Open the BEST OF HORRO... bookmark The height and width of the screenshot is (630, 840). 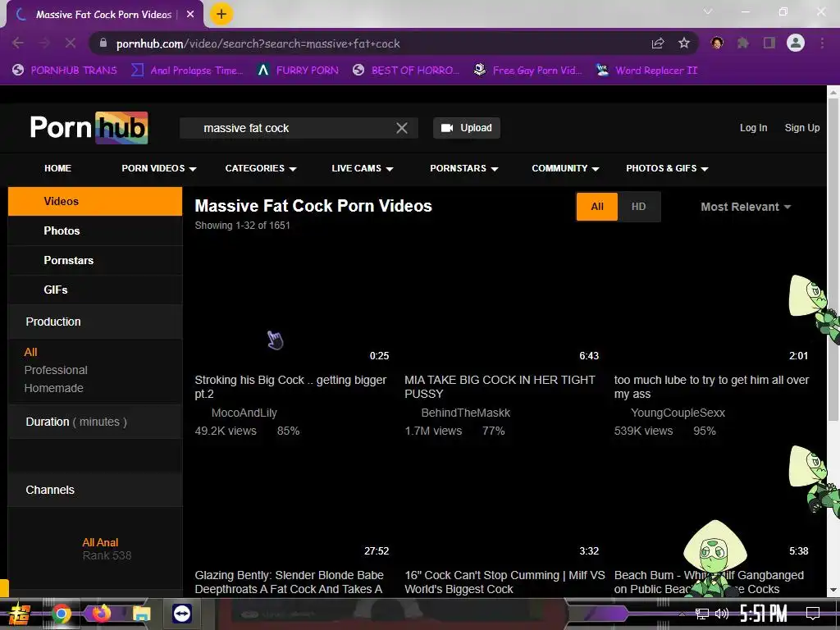point(406,71)
